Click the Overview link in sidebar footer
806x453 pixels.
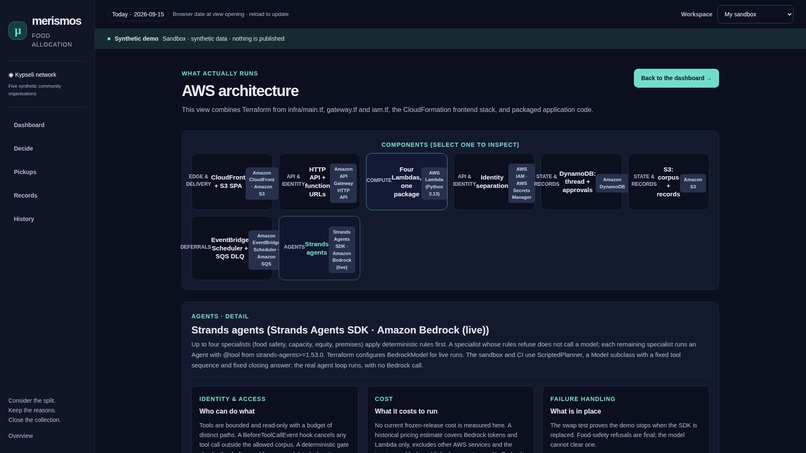tap(21, 436)
